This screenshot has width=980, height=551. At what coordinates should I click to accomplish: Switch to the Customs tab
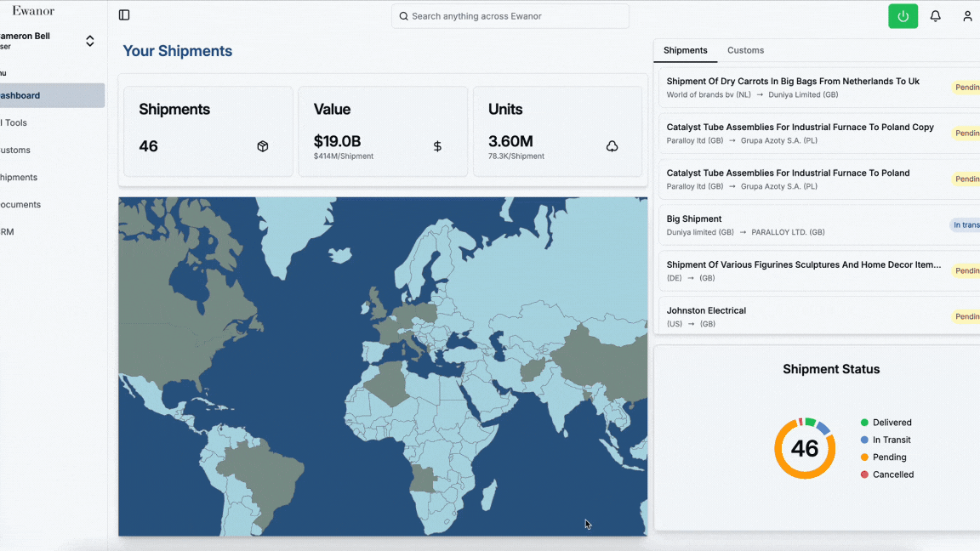click(x=745, y=50)
